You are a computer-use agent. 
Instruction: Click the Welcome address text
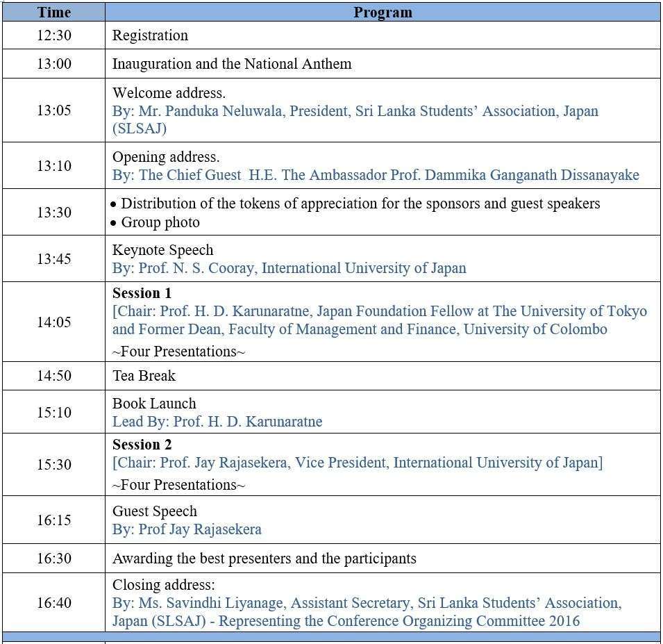[169, 93]
